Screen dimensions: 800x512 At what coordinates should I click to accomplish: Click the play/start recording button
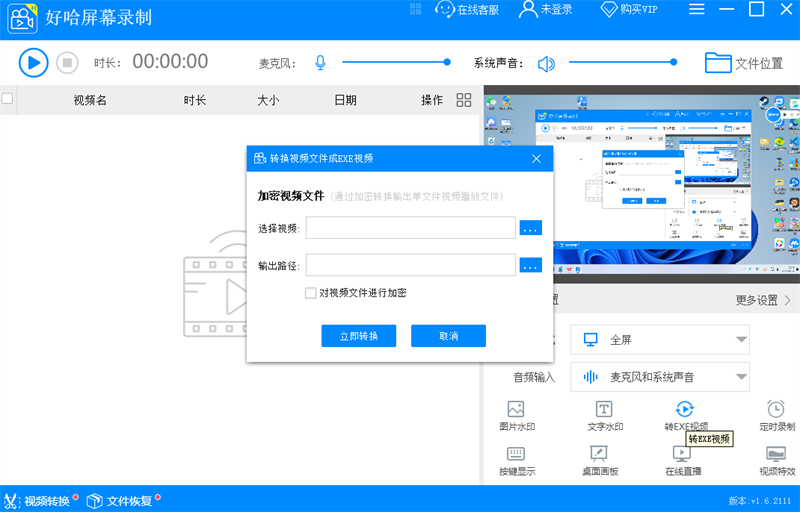[33, 63]
